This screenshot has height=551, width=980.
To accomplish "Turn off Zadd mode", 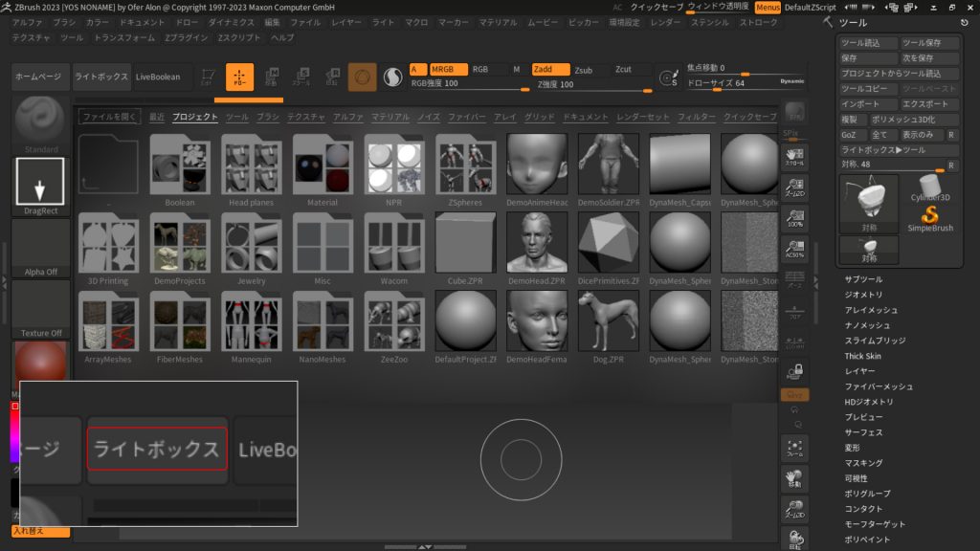I will [550, 70].
